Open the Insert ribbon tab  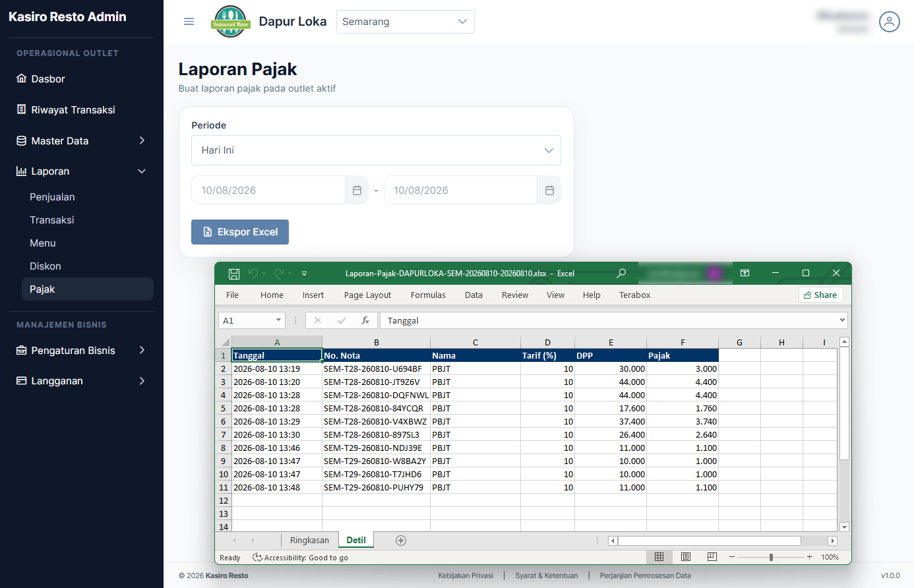tap(313, 295)
